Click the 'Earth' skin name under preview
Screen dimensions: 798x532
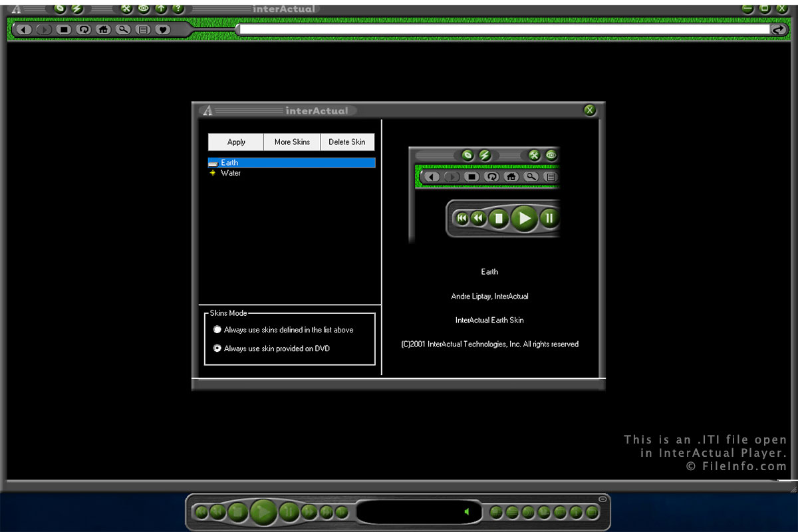point(489,271)
